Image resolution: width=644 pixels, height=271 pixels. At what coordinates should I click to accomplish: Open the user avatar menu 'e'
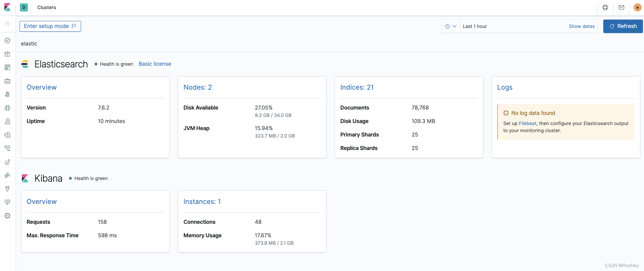tap(637, 7)
